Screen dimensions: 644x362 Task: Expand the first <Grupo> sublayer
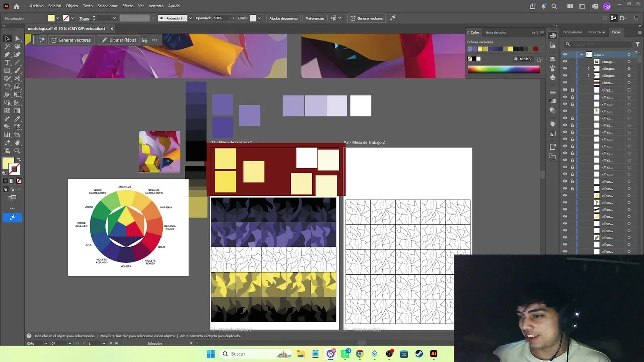(589, 69)
